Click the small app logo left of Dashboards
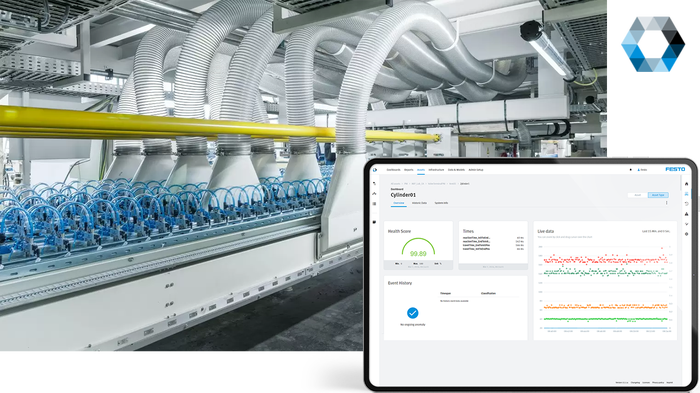 coord(375,170)
